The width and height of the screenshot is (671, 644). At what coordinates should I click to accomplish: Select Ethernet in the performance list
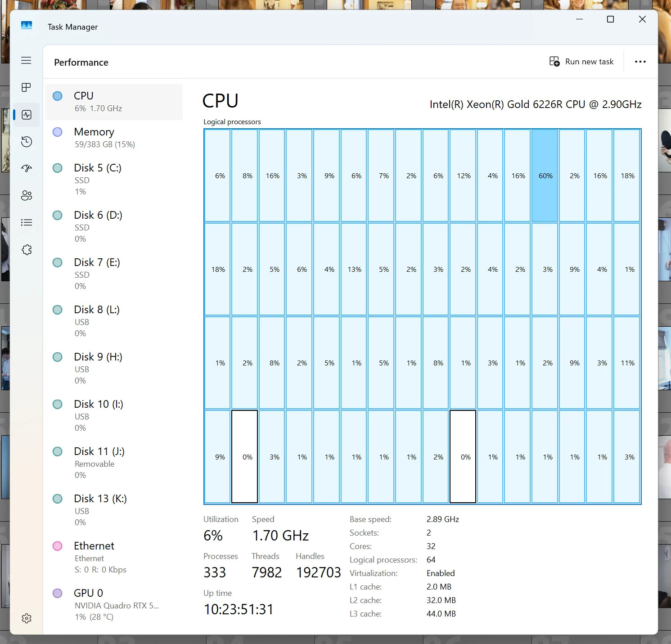[x=114, y=557]
